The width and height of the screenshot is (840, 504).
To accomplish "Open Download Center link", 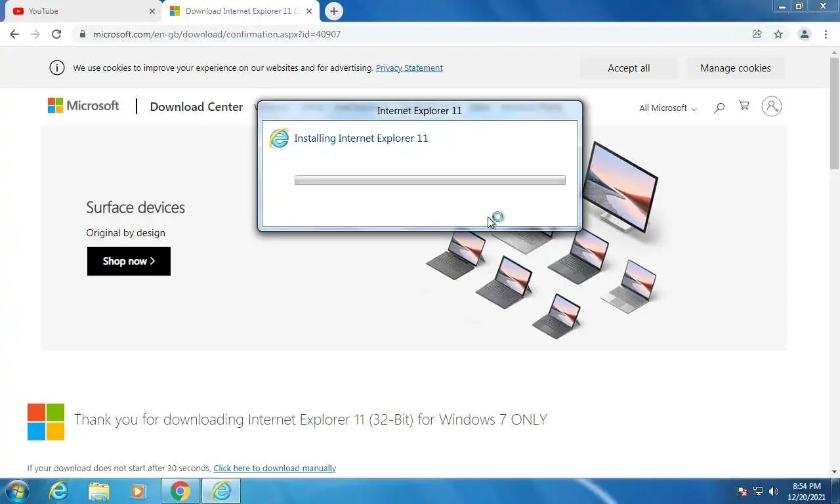I will (196, 107).
